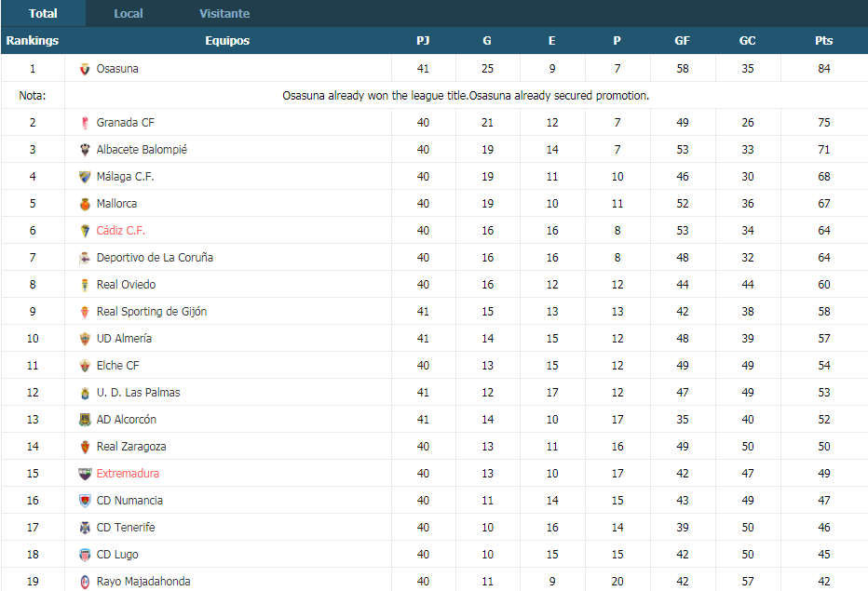The image size is (868, 591).
Task: Click the CD Numancia crest icon
Action: click(85, 501)
